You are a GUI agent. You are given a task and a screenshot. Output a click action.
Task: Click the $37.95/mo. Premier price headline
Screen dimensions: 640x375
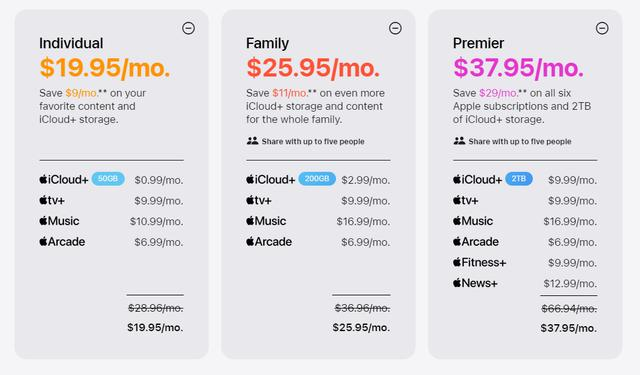tap(518, 68)
